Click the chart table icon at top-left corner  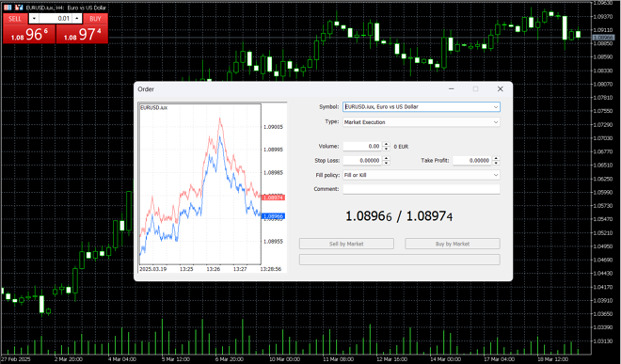click(x=8, y=8)
